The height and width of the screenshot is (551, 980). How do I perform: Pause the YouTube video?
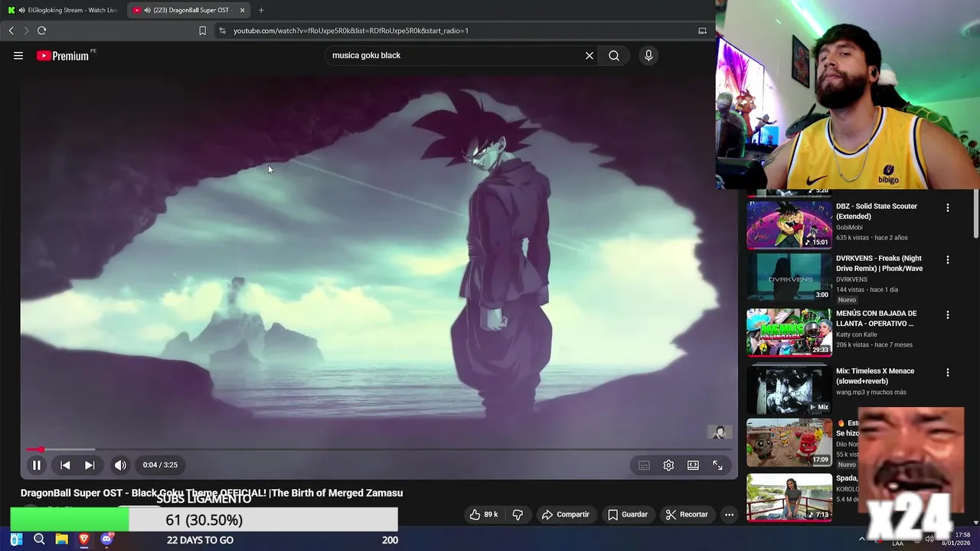coord(37,465)
